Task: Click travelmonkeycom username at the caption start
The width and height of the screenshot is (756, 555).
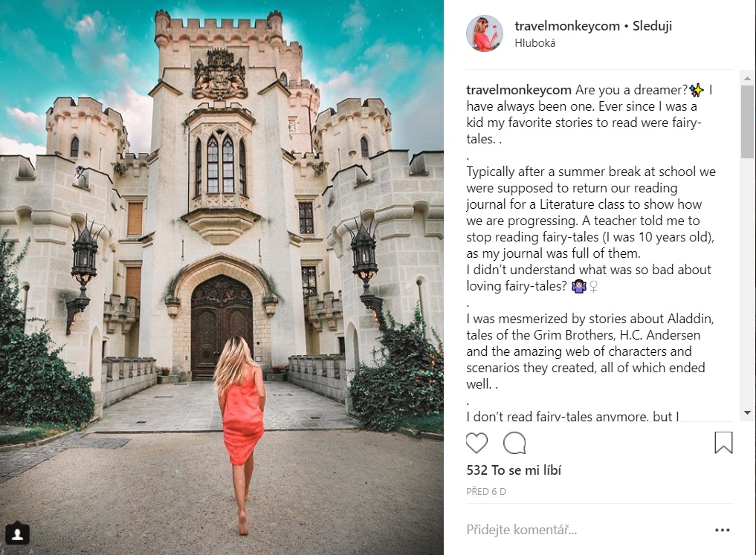Action: click(520, 90)
